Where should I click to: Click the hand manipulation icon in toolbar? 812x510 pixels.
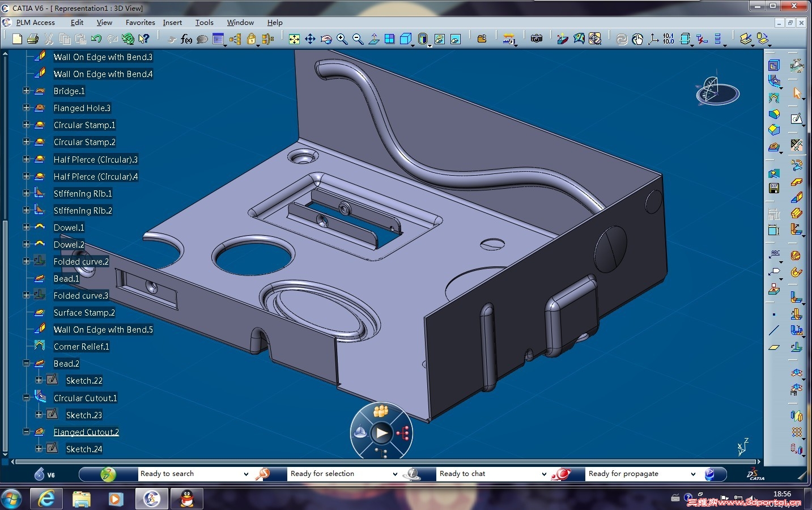tap(637, 39)
